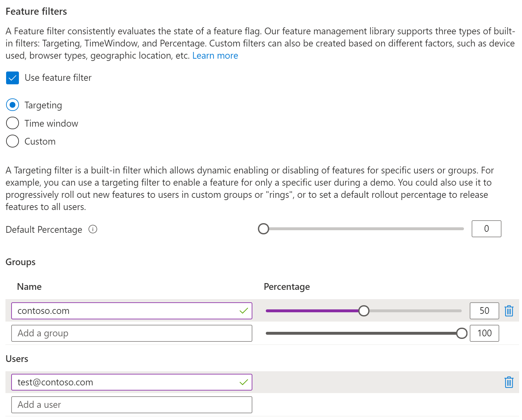Viewport: 522px width, 420px height.
Task: Click the contoso.com percentage box showing 50
Action: click(484, 311)
